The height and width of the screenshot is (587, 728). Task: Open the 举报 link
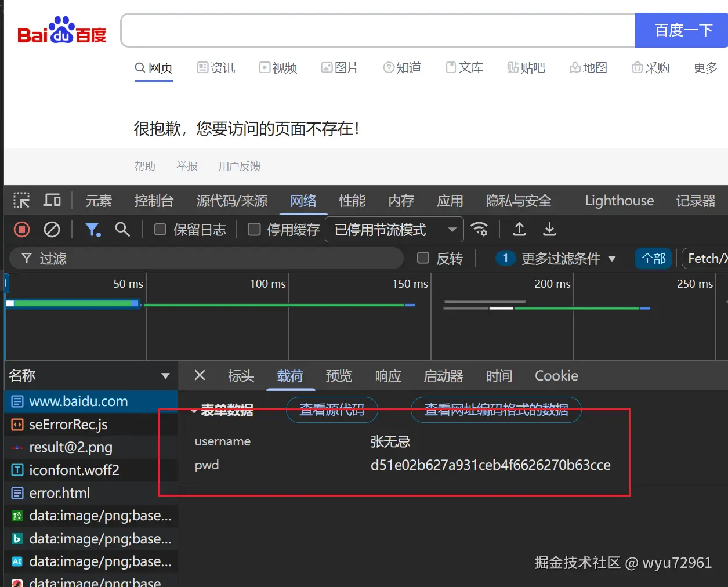coord(187,166)
